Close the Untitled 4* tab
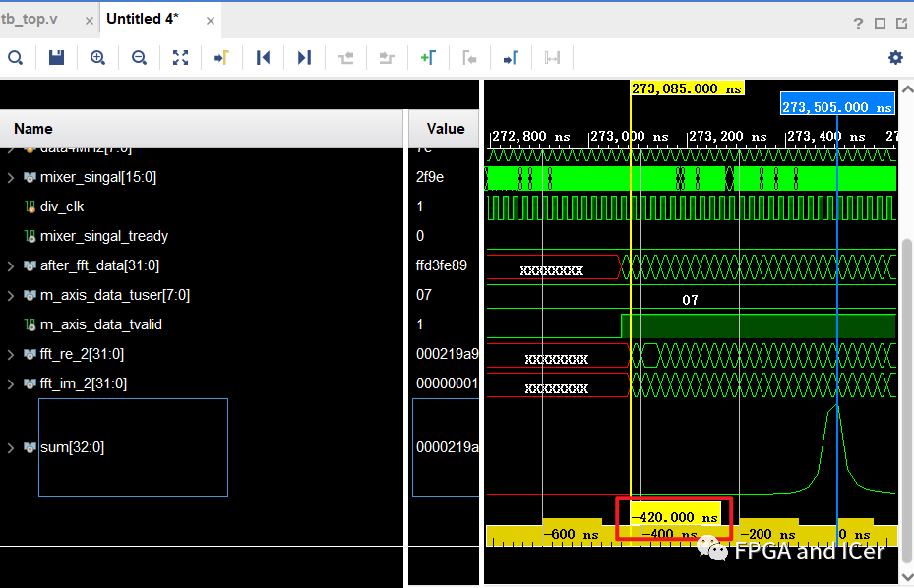The width and height of the screenshot is (914, 588). [x=211, y=21]
